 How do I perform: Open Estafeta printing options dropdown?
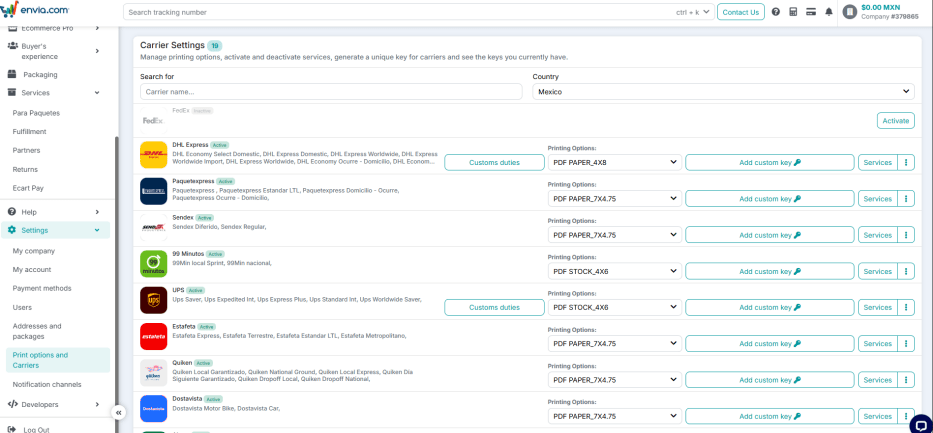[615, 344]
